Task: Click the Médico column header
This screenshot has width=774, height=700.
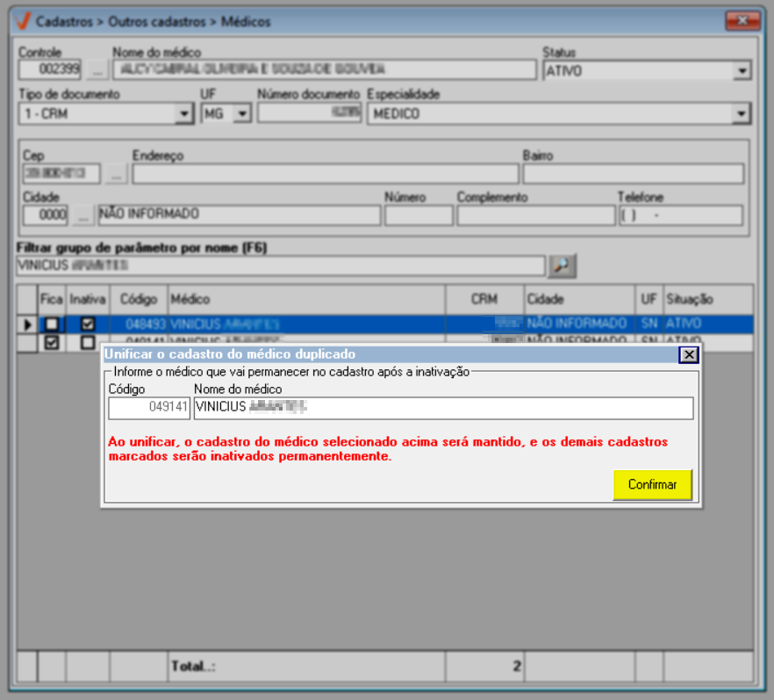Action: pos(306,299)
